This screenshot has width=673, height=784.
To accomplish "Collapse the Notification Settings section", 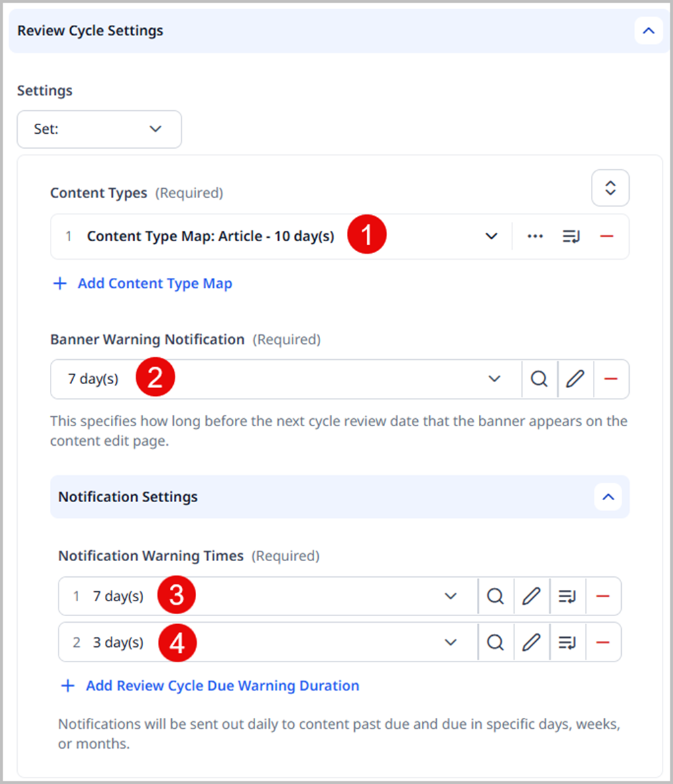I will pos(607,497).
